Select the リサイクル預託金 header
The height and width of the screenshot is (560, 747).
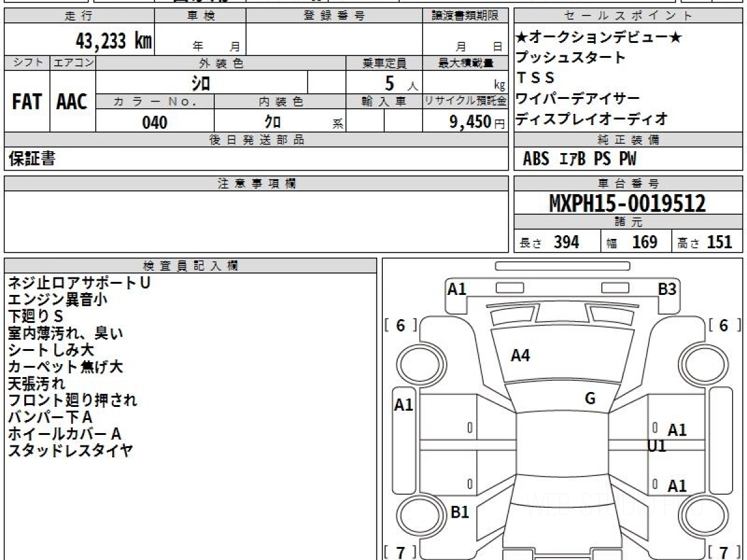click(465, 102)
